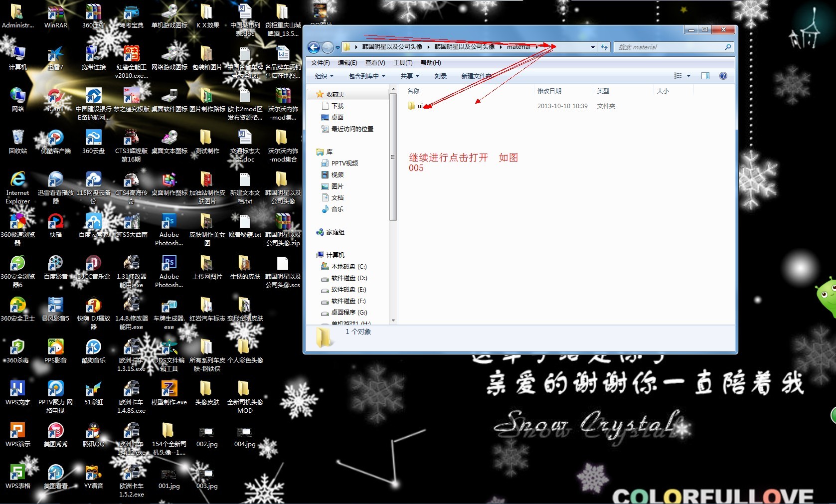Select 图片 library in navigation pane
The height and width of the screenshot is (504, 836).
333,186
